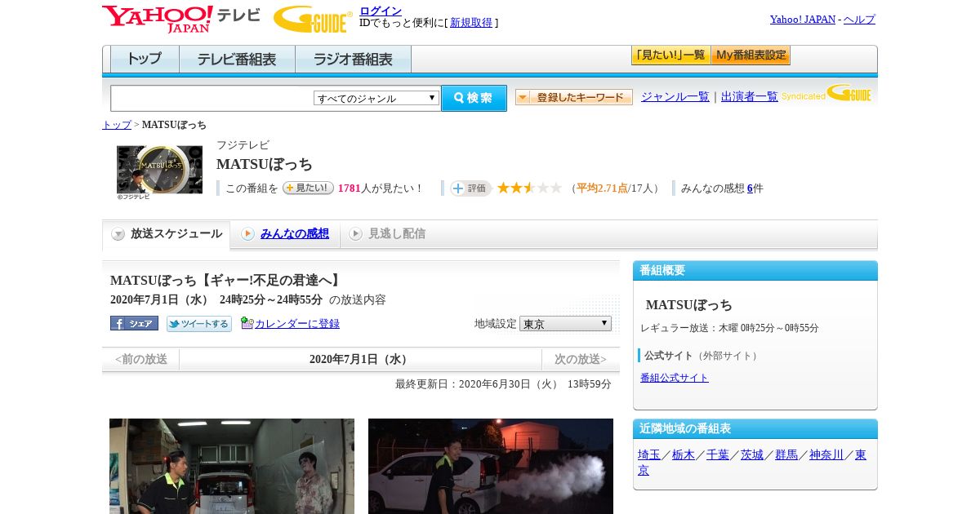Open the Yahoo! JAPAN link

(803, 20)
